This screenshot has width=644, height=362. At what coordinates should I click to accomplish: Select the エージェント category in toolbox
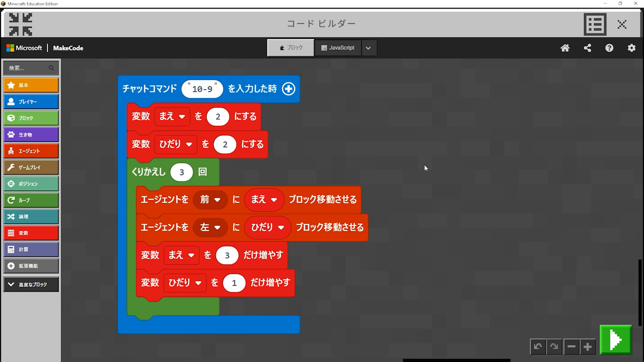click(31, 151)
